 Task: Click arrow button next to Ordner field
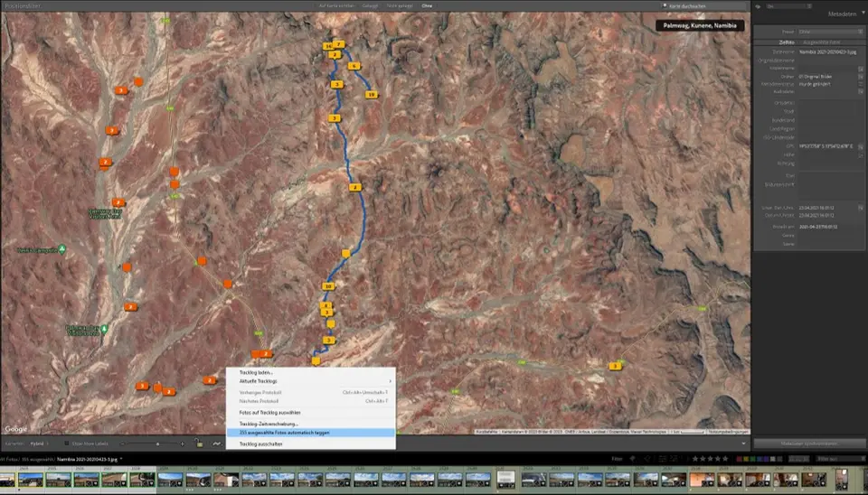pyautogui.click(x=861, y=76)
